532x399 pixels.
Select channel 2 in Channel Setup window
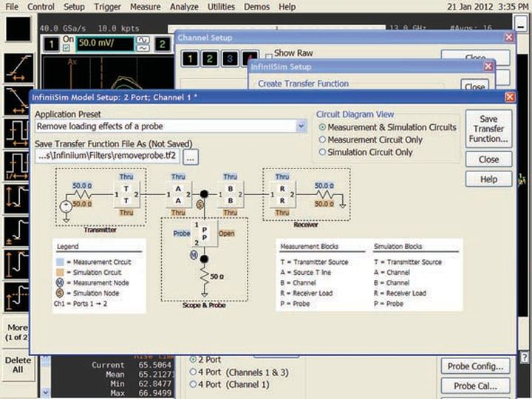(210, 58)
